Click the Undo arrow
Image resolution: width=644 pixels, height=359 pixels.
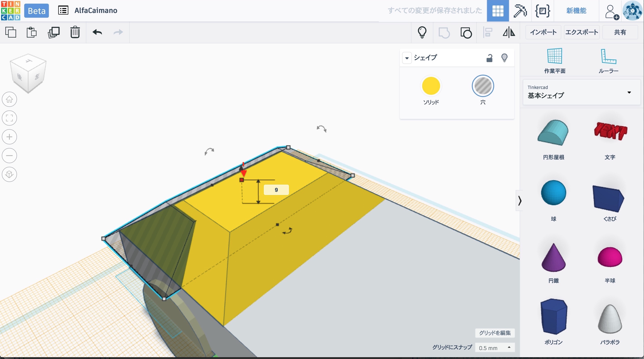pos(97,32)
